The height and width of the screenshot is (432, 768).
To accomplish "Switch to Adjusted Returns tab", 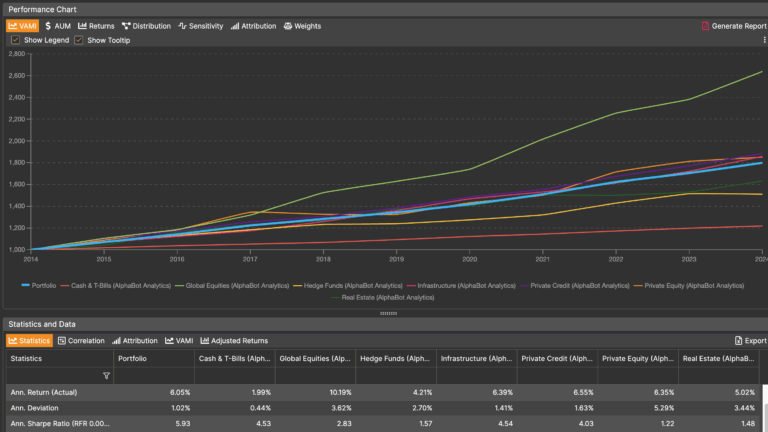I will click(x=235, y=341).
